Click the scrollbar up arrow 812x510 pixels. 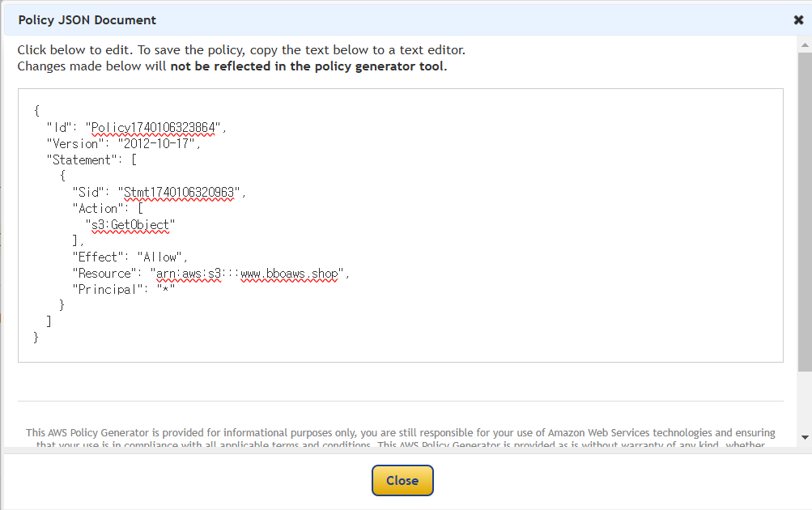[805, 45]
